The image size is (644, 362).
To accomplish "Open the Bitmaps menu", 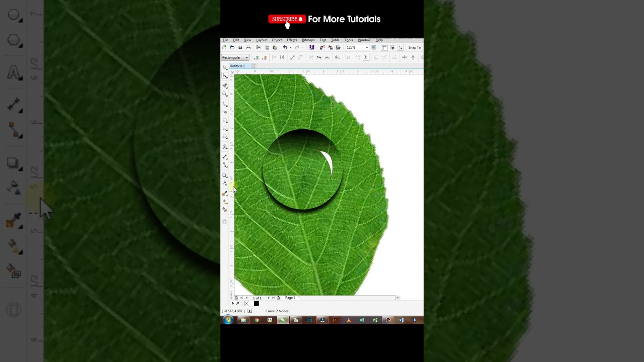I will coord(308,40).
